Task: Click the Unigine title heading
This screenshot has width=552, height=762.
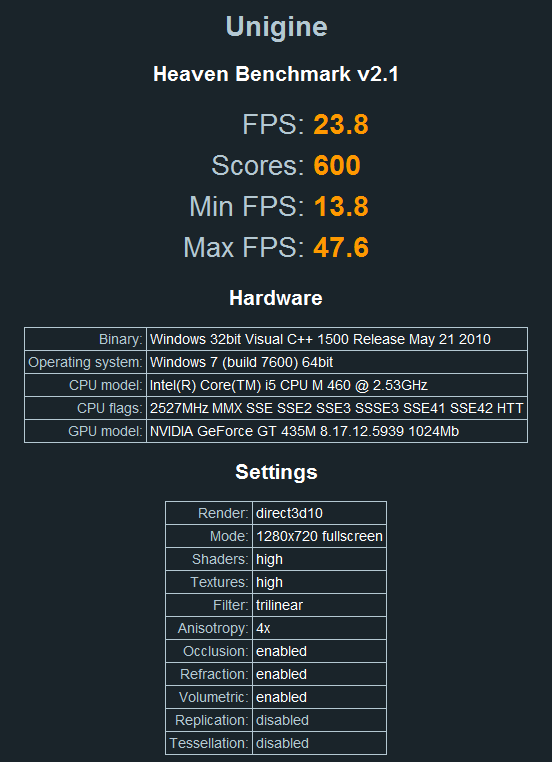Action: pyautogui.click(x=276, y=27)
